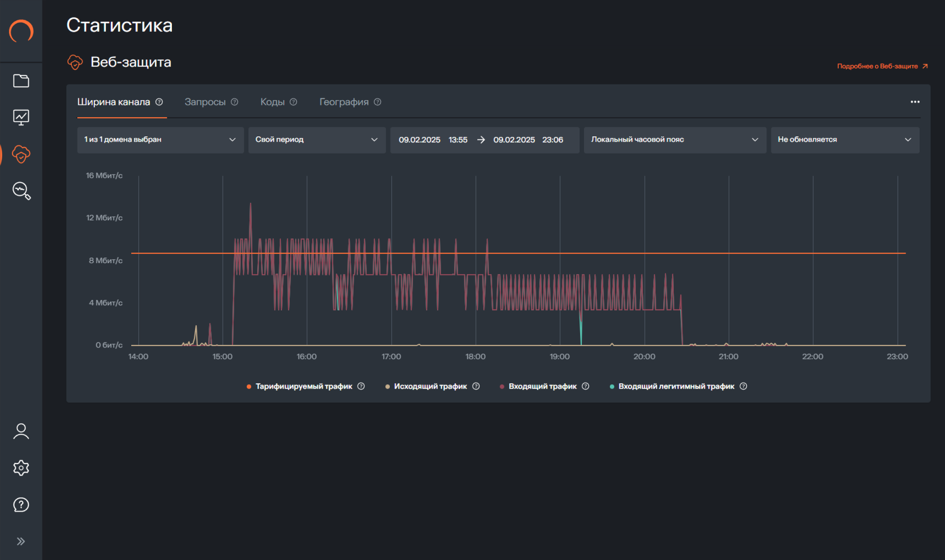Open the settings gear icon

point(21,468)
